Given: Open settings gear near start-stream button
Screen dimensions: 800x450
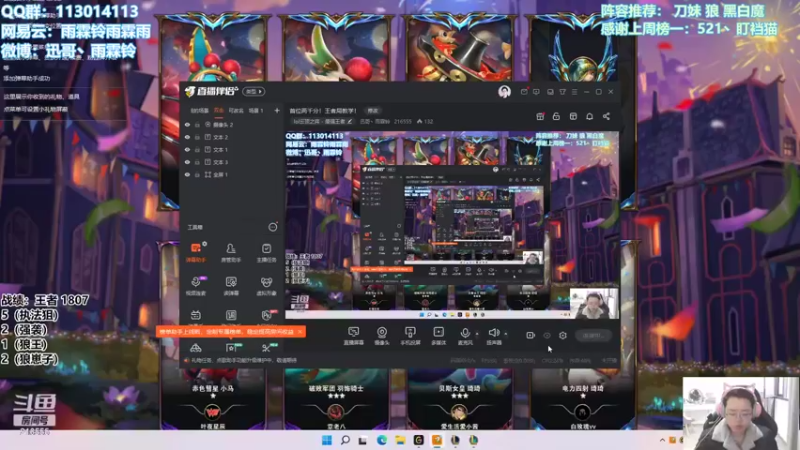Looking at the screenshot, I should pos(563,335).
